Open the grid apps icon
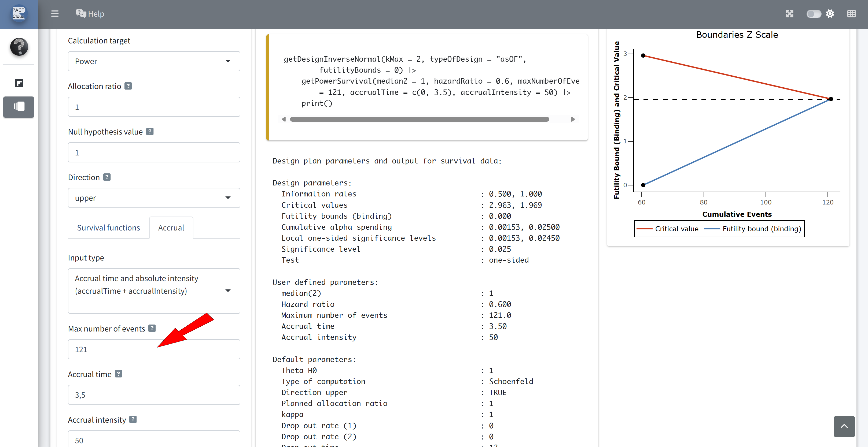The width and height of the screenshot is (868, 447). [x=851, y=14]
